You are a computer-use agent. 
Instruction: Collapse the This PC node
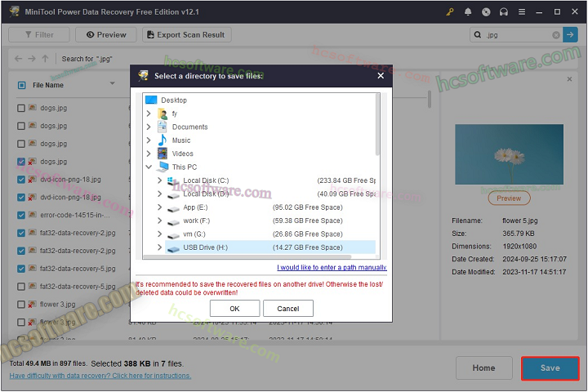[x=149, y=167]
